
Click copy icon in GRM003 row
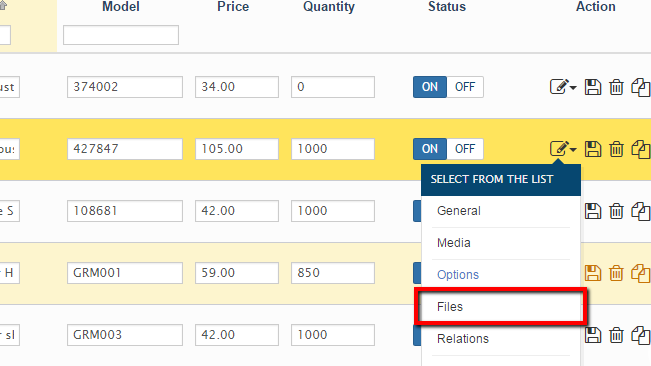(x=641, y=335)
